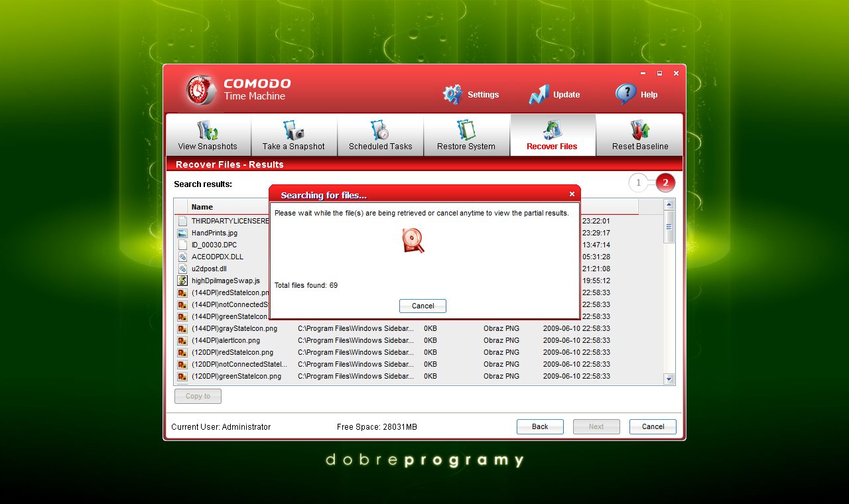Click DLL icon beside ACEODPDX.DLL
The width and height of the screenshot is (849, 504).
(182, 257)
